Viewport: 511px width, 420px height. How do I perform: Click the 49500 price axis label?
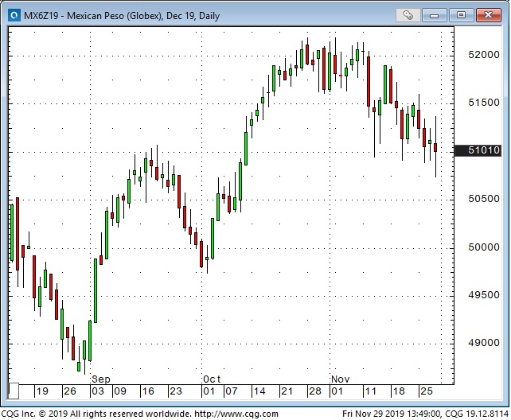point(484,295)
